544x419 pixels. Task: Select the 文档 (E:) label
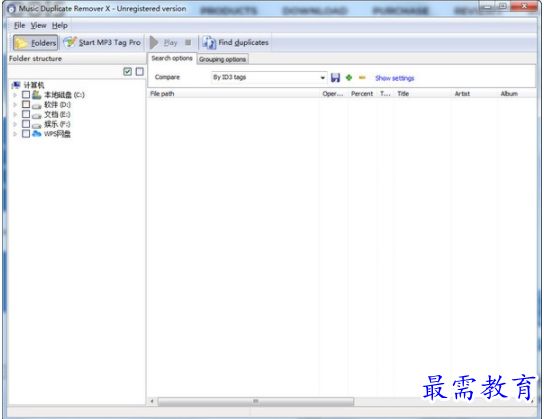point(57,114)
